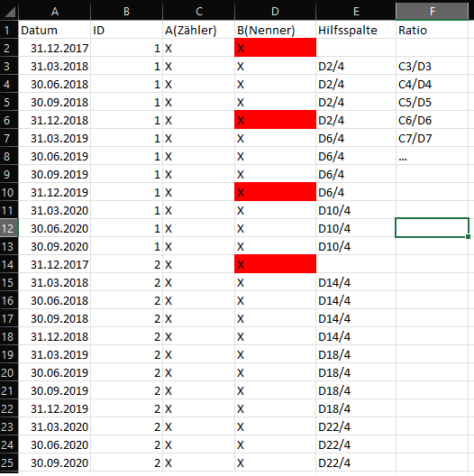
Task: Click the select-all triangle corner icon
Action: (9, 12)
